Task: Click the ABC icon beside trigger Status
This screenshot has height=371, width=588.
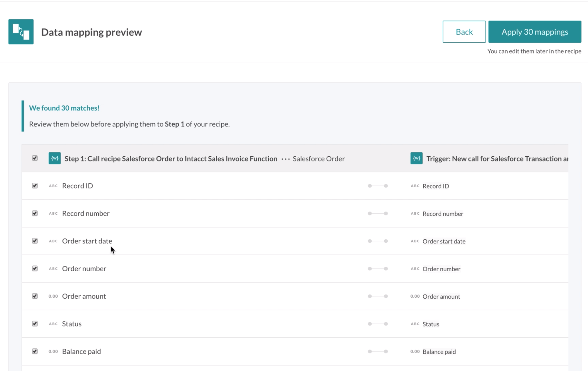Action: [415, 324]
